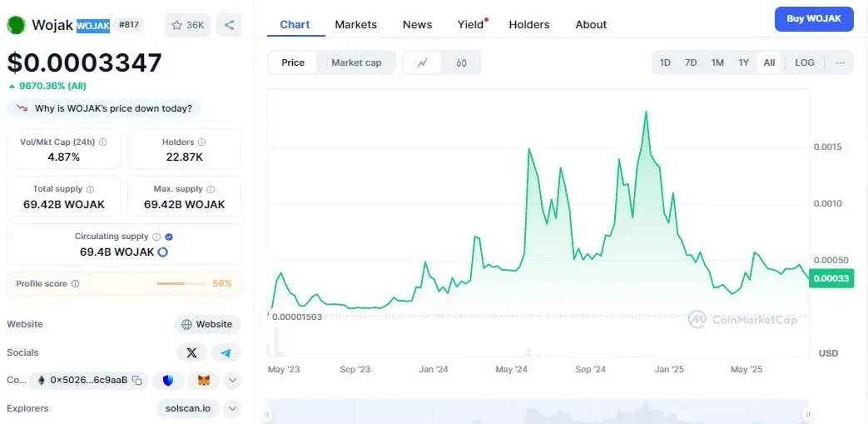Viewport: 868px width, 424px height.
Task: Add token to MetaMask fox icon
Action: click(x=204, y=380)
